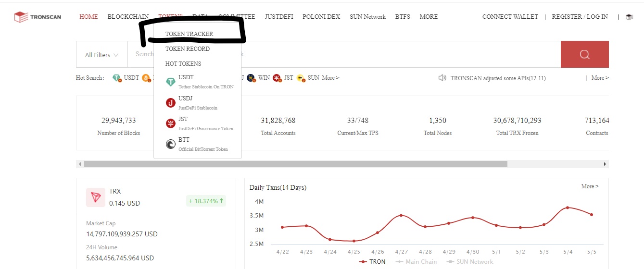
Task: Open the cube icon beside REGISTER / LOG IN
Action: tap(629, 17)
